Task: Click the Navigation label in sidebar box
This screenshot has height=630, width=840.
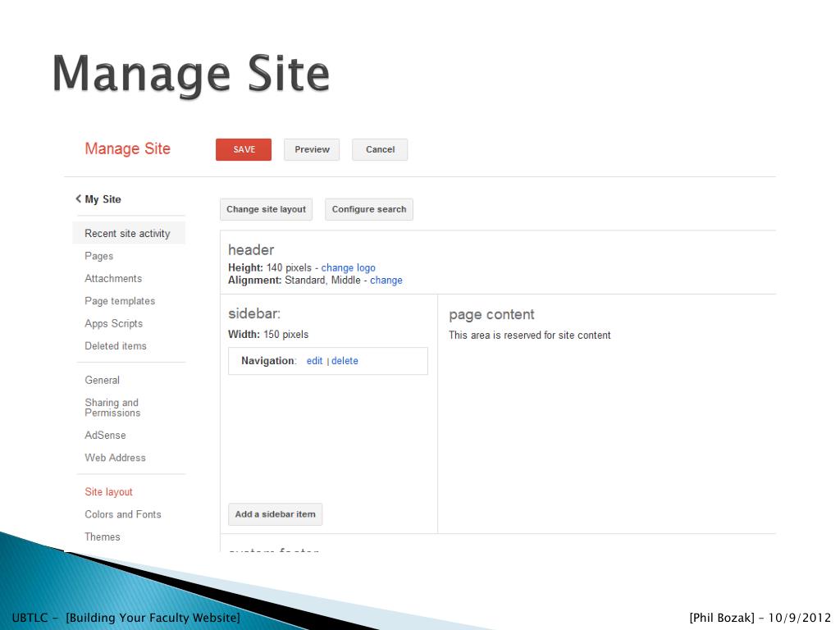Action: [x=268, y=361]
